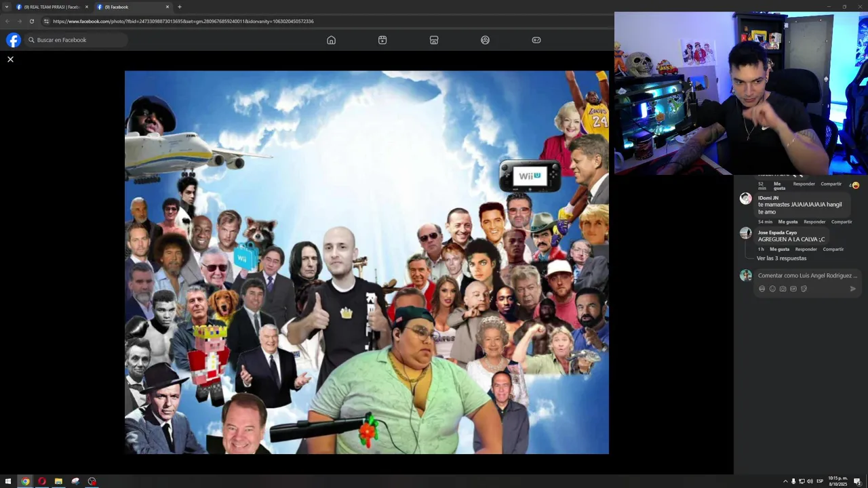Open the Opera browser taskbar icon
Screen dimensions: 868x488
(x=42, y=481)
